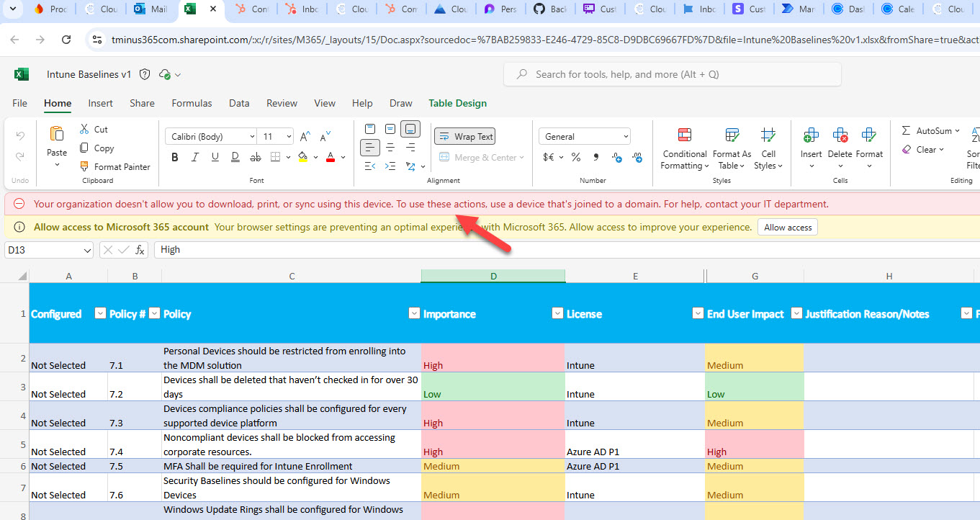Open the Calibri (Body) font name dropdown
The width and height of the screenshot is (980, 520).
(211, 136)
